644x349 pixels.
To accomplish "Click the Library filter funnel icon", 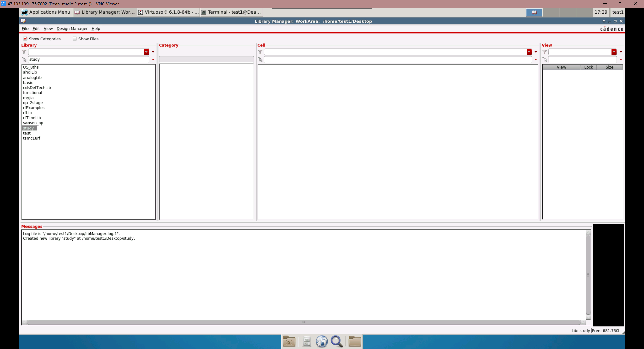I will [24, 52].
